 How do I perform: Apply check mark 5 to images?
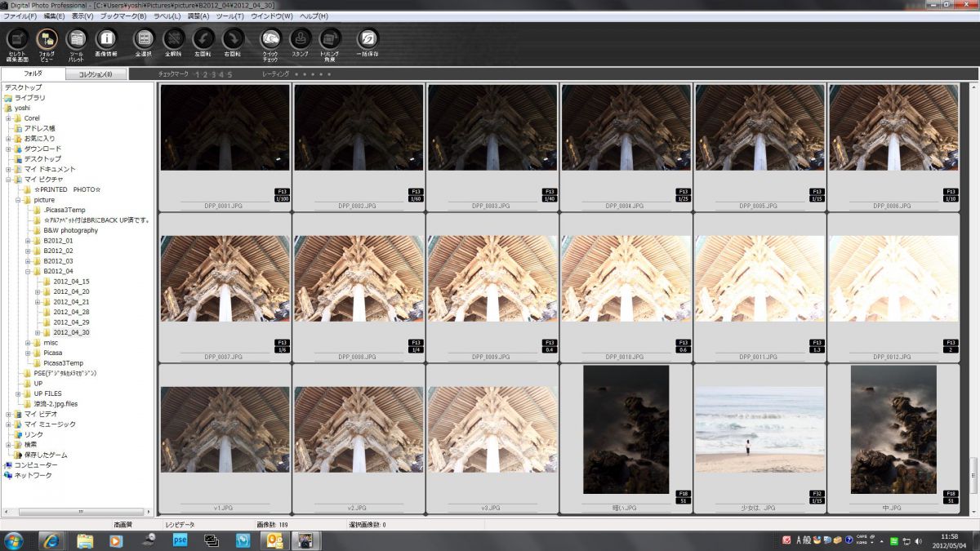[231, 74]
